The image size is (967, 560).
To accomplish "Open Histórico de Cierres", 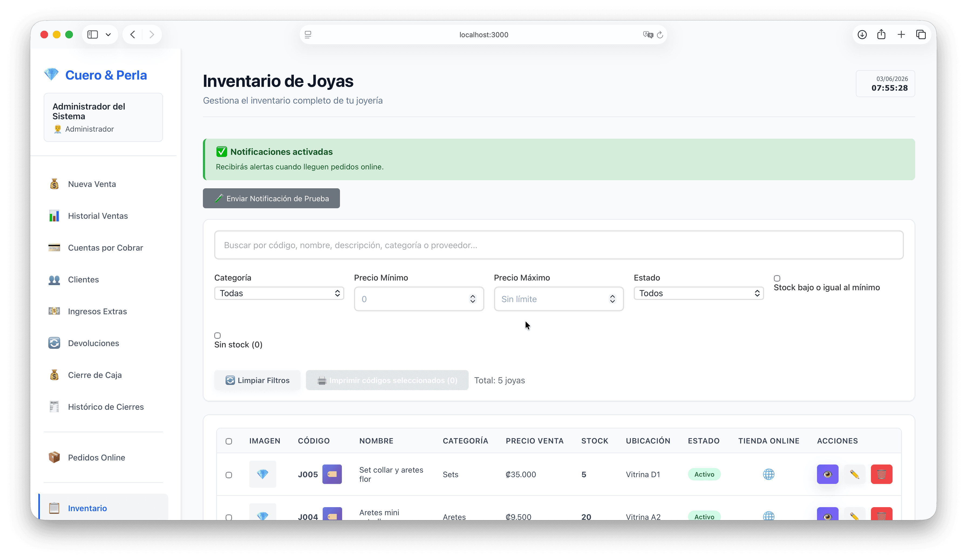I will click(x=103, y=407).
